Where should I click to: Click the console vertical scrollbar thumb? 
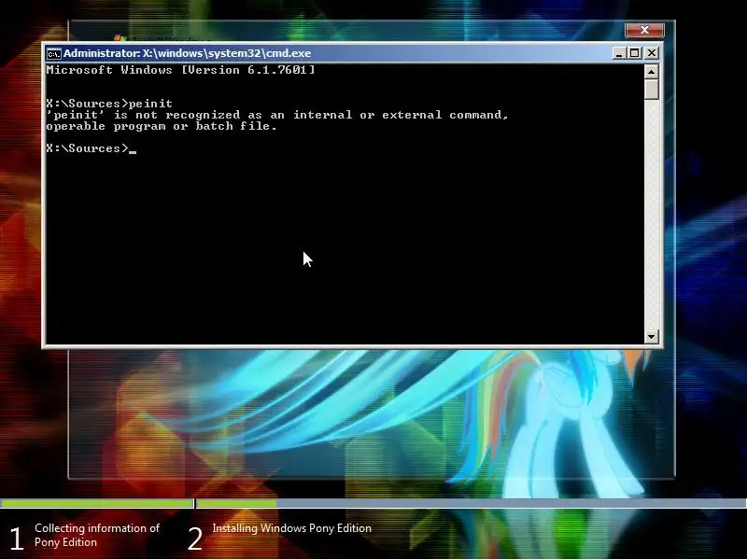(x=651, y=89)
